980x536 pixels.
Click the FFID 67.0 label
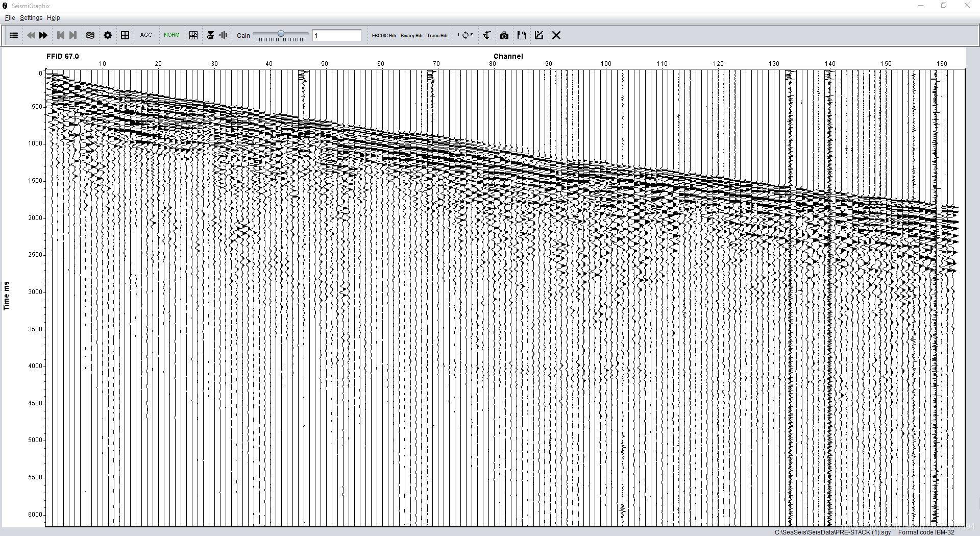[x=63, y=56]
